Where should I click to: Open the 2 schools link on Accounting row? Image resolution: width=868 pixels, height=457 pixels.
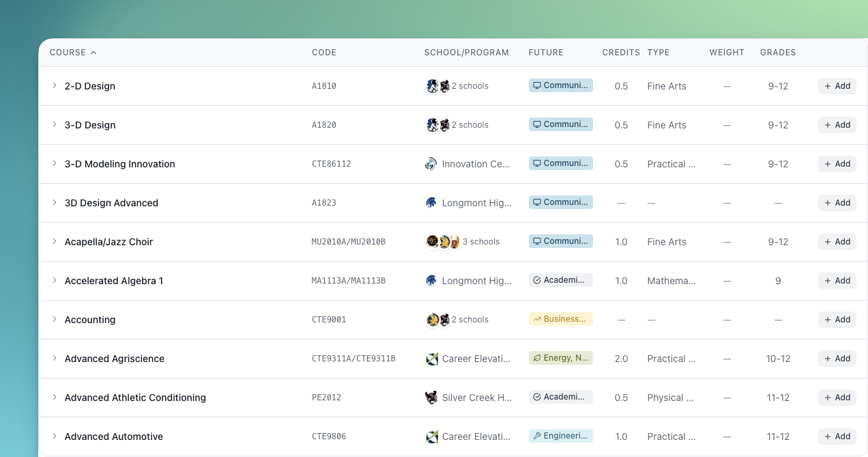click(469, 319)
